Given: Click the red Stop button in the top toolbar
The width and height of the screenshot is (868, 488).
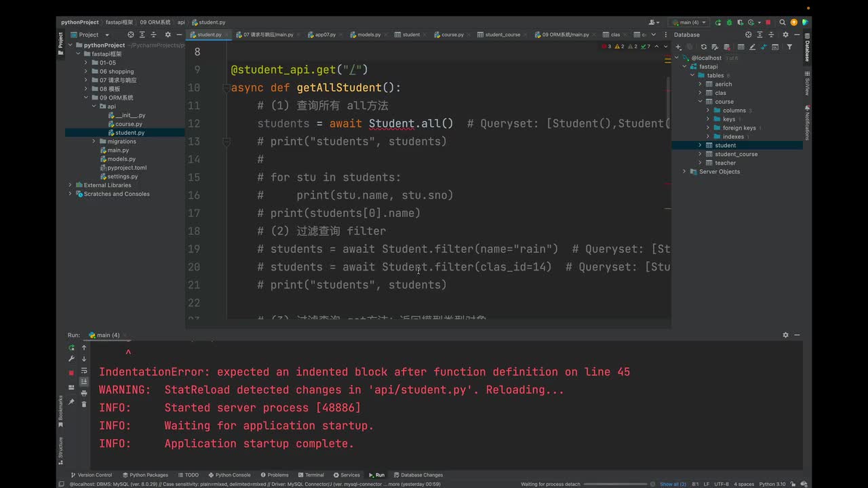Looking at the screenshot, I should [768, 22].
